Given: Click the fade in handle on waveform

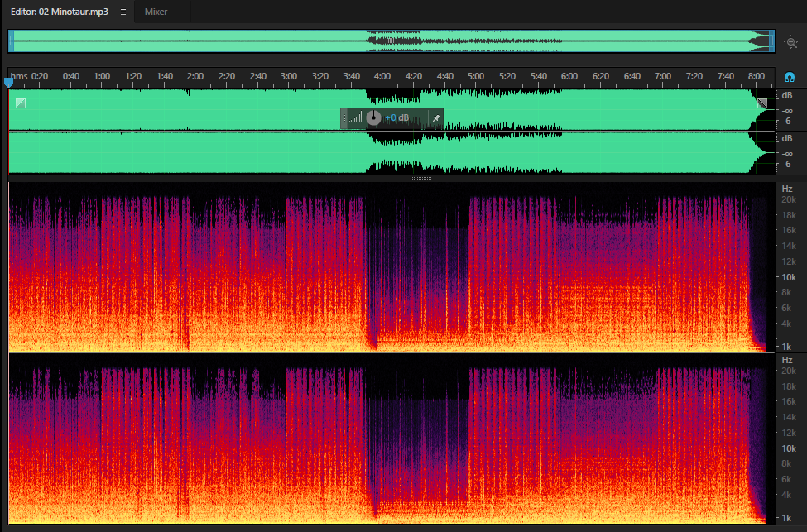Looking at the screenshot, I should [21, 103].
